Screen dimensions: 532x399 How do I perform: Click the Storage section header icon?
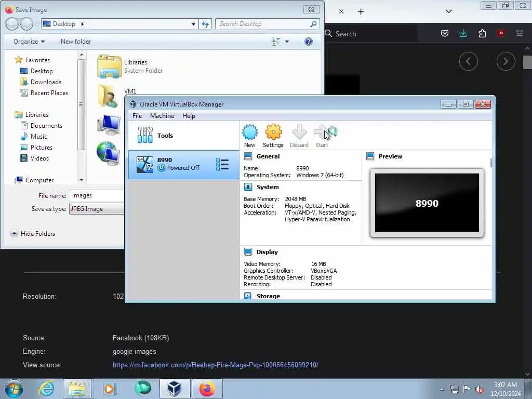(x=248, y=296)
